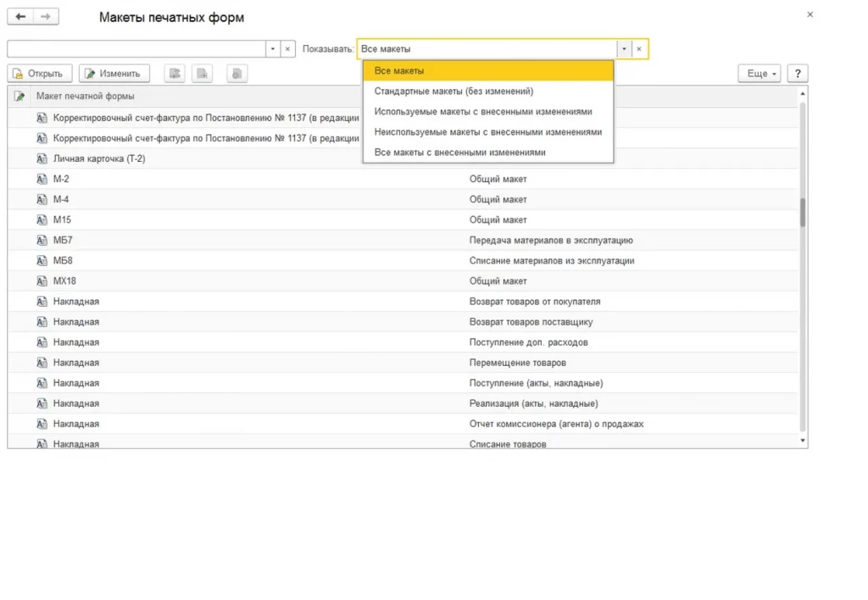
Task: Click the Изменить button
Action: 114,74
